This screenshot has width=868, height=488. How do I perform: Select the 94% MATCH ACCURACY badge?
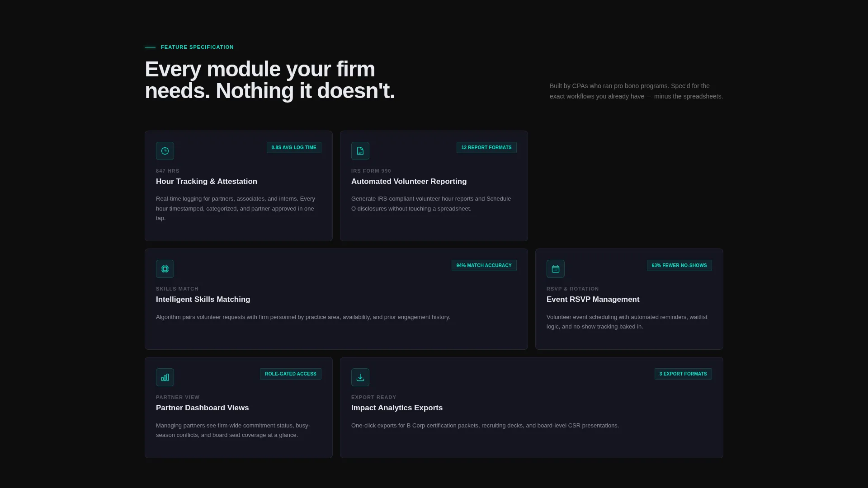coord(484,266)
